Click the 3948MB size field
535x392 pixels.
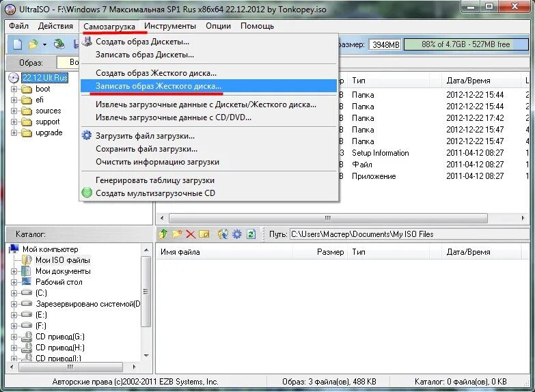[x=385, y=44]
